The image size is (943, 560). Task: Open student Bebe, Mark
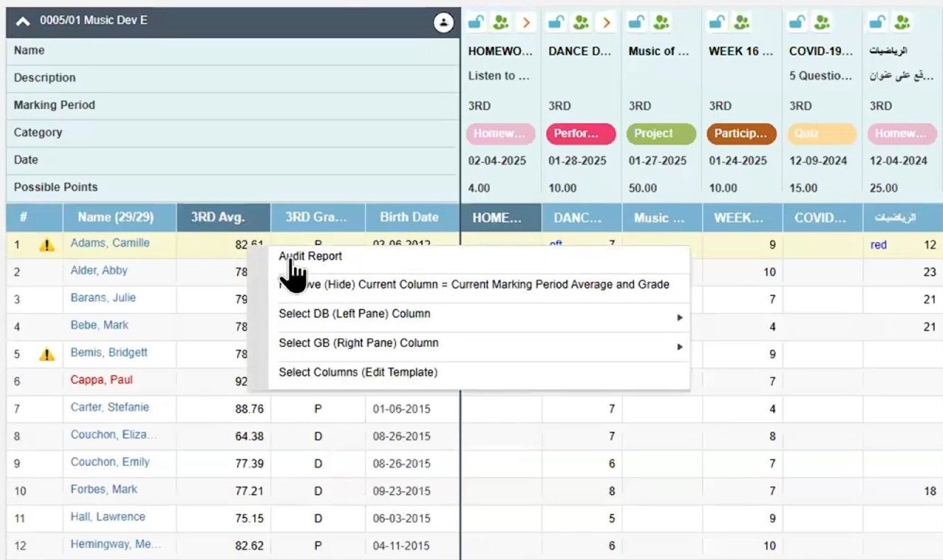(98, 325)
